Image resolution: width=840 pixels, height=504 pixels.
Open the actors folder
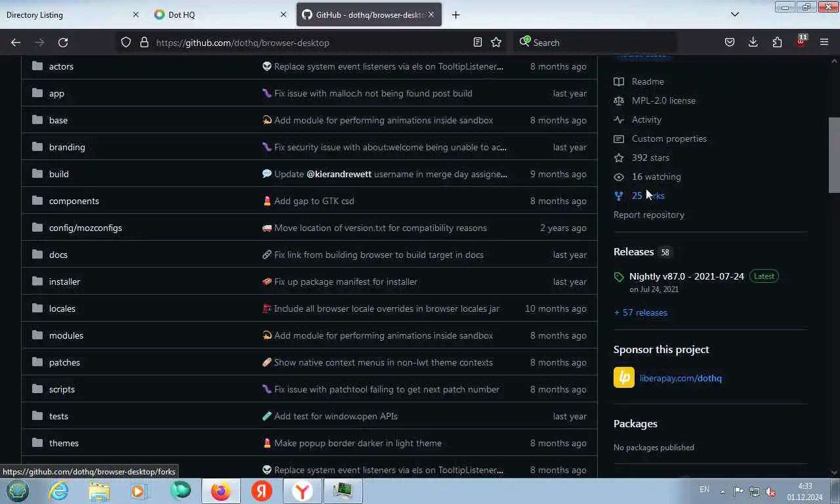61,66
